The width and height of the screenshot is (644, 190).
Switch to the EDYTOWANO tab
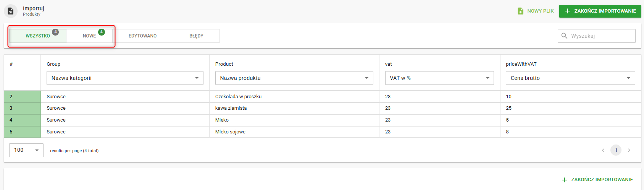[x=143, y=36]
